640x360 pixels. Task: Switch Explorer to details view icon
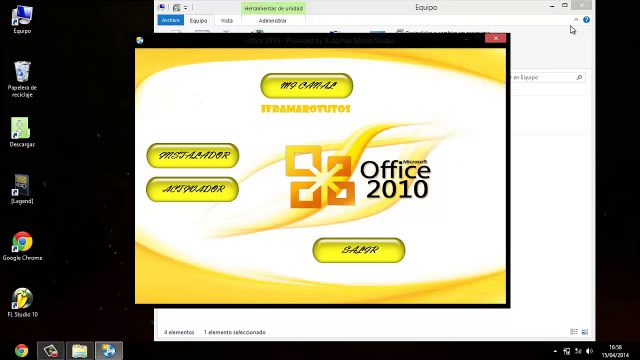pos(574,332)
